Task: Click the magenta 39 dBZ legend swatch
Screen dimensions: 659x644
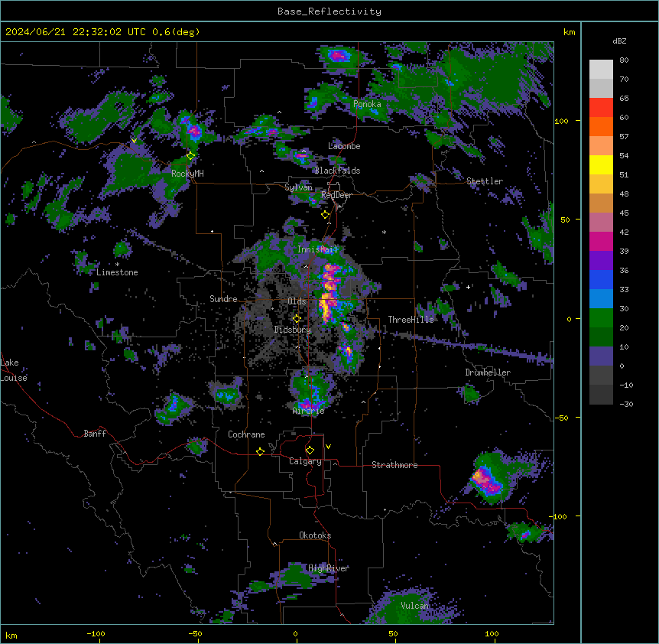Action: [x=601, y=241]
